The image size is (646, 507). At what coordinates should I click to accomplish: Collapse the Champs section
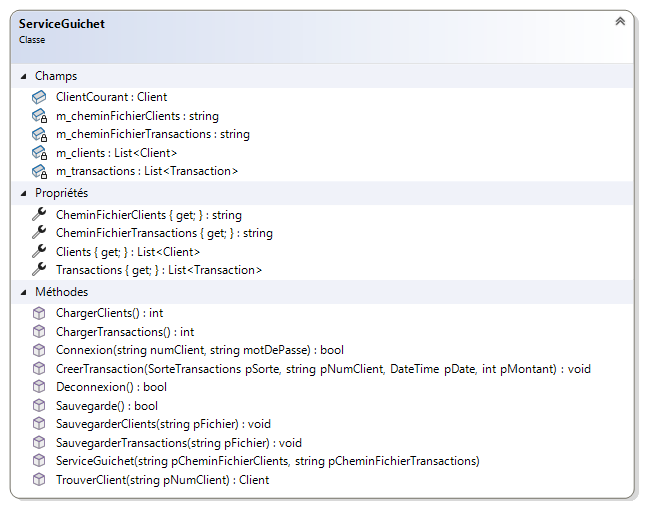point(24,76)
